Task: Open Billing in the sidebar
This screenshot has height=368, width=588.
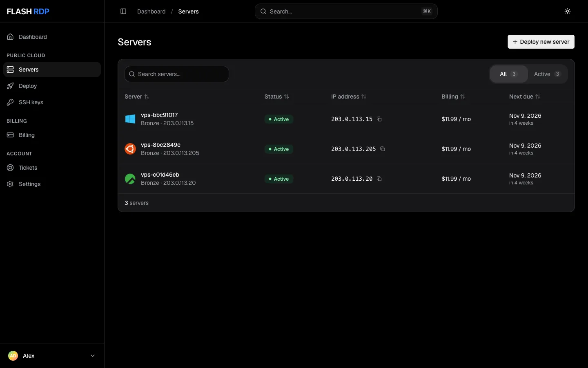Action: [x=52, y=135]
